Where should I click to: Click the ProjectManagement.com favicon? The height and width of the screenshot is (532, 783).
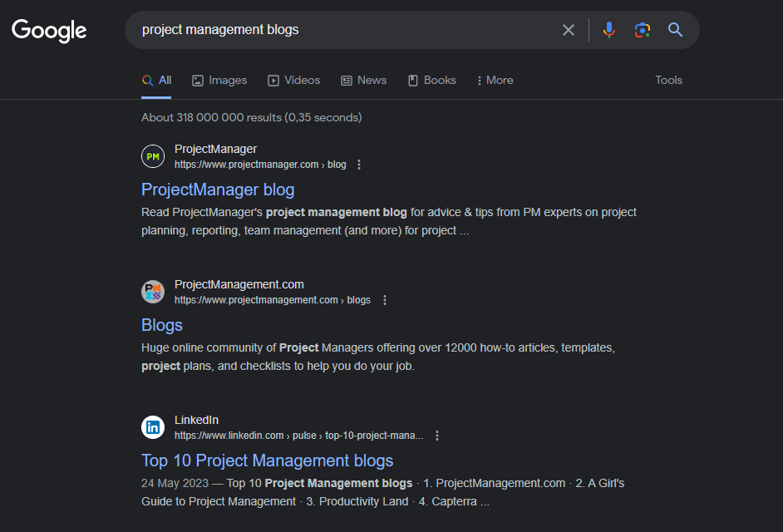(x=153, y=291)
